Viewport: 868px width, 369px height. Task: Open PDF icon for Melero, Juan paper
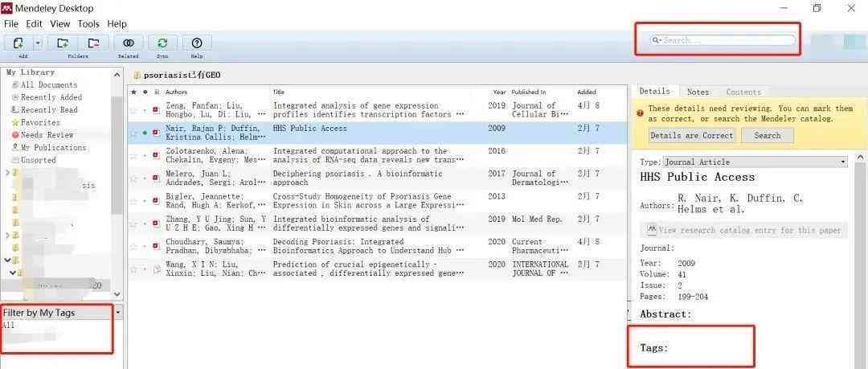pos(157,178)
